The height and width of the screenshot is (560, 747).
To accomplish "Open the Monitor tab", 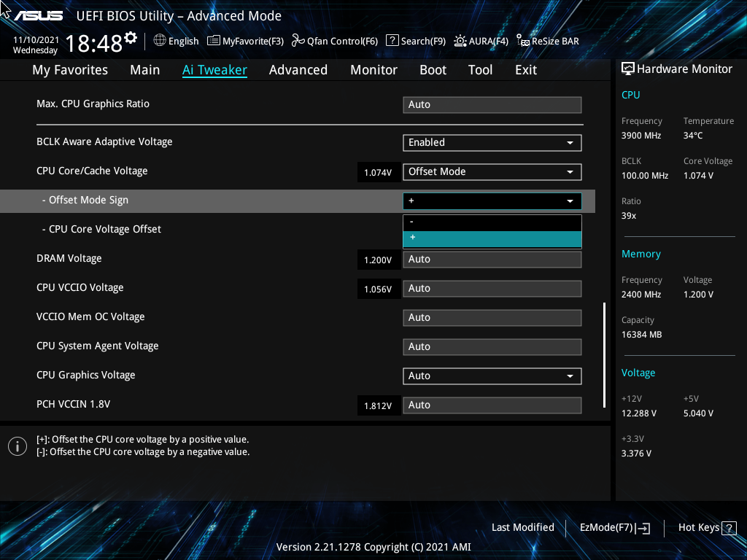I will pyautogui.click(x=374, y=70).
